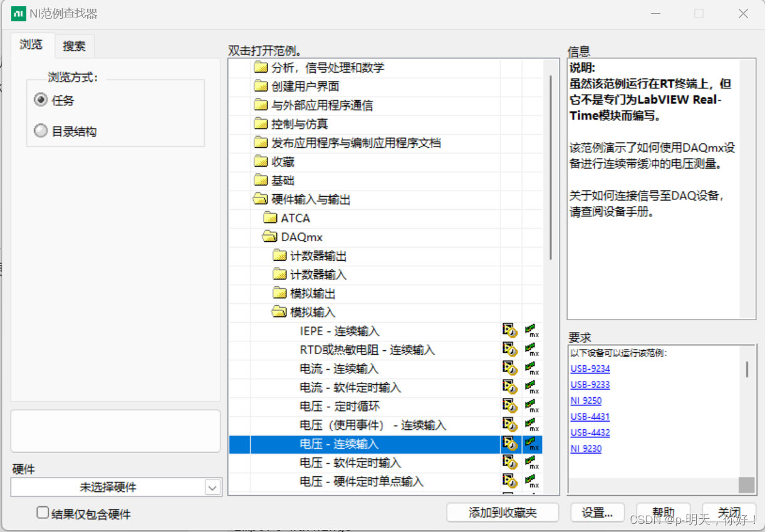Select example 电流 - 软件定时输入
This screenshot has width=765, height=532.
pos(350,387)
